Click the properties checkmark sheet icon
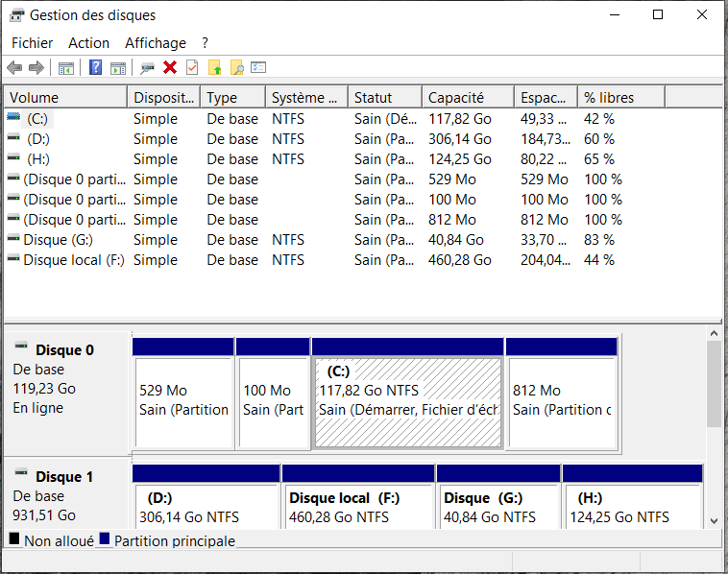Image resolution: width=728 pixels, height=574 pixels. [x=192, y=67]
